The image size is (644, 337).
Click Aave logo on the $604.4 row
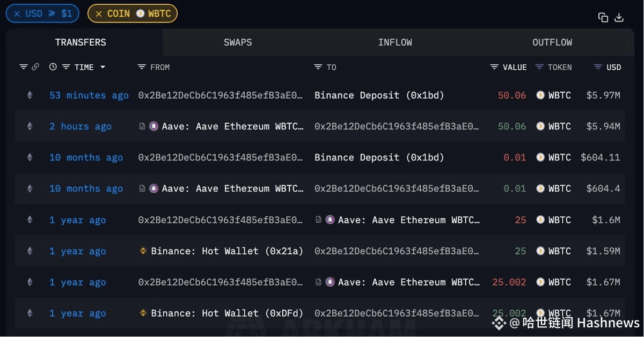(x=153, y=189)
